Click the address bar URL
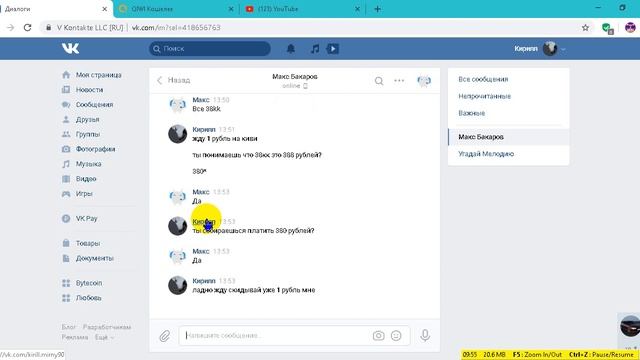This screenshot has height=360, width=640. click(x=176, y=27)
